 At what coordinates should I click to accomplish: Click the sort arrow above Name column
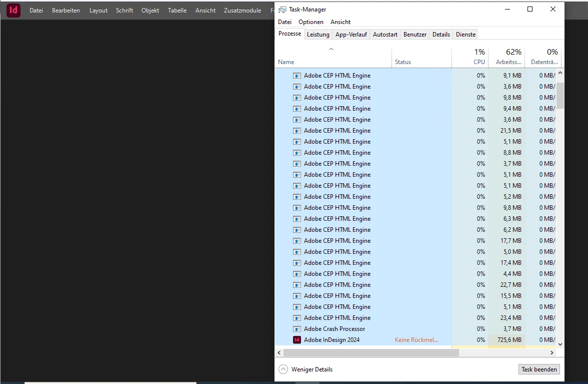[331, 49]
